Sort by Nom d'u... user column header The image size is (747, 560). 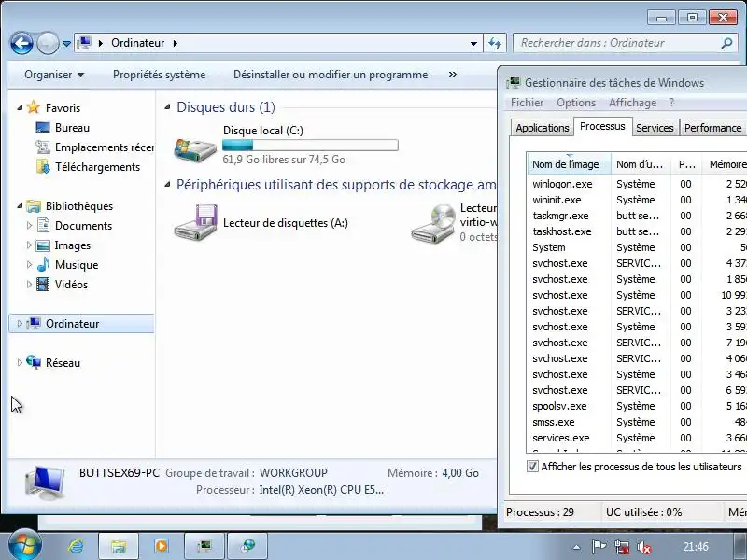pyautogui.click(x=641, y=164)
